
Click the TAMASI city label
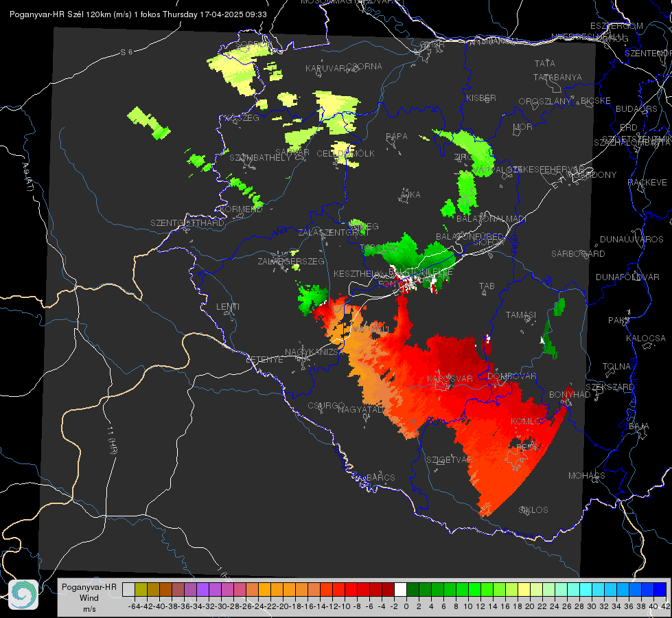click(x=521, y=315)
